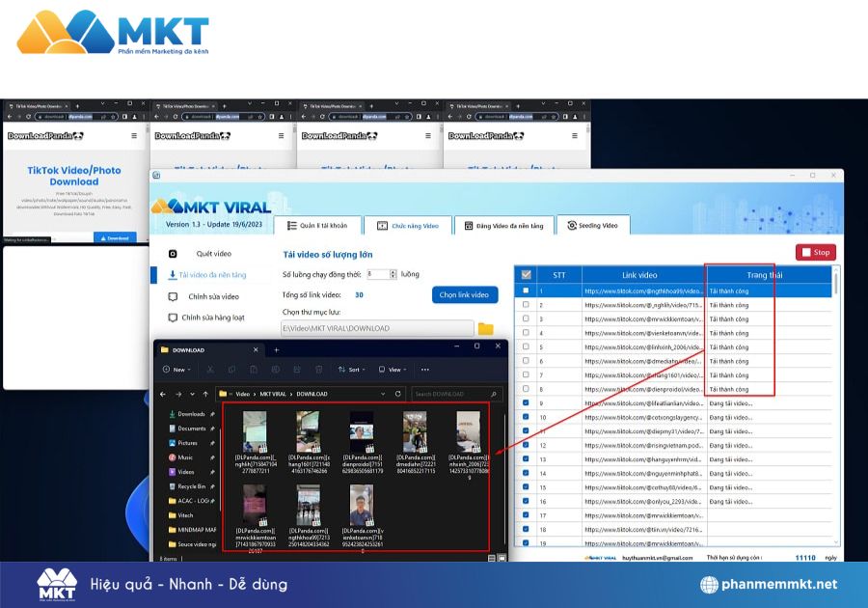Image resolution: width=868 pixels, height=608 pixels.
Task: Adjust the Số luồng chạy đồng thời stepper
Action: [393, 274]
